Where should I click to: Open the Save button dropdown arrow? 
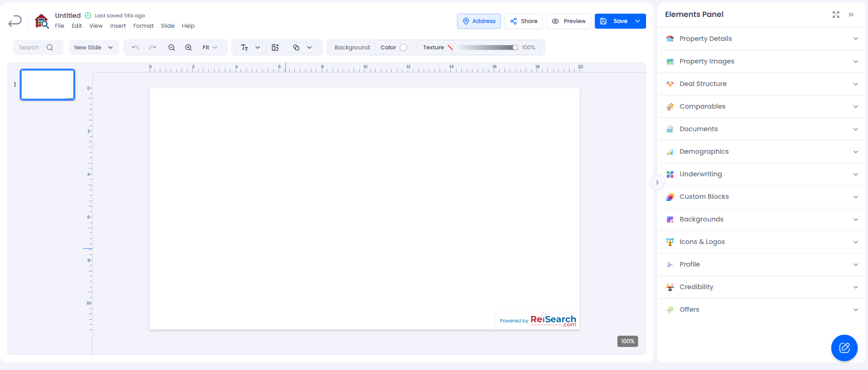638,21
